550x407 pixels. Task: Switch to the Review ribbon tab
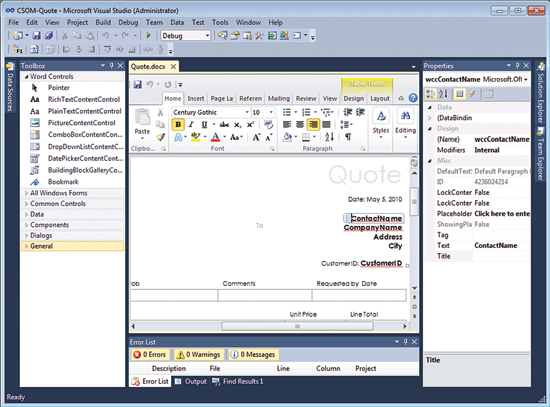click(306, 99)
